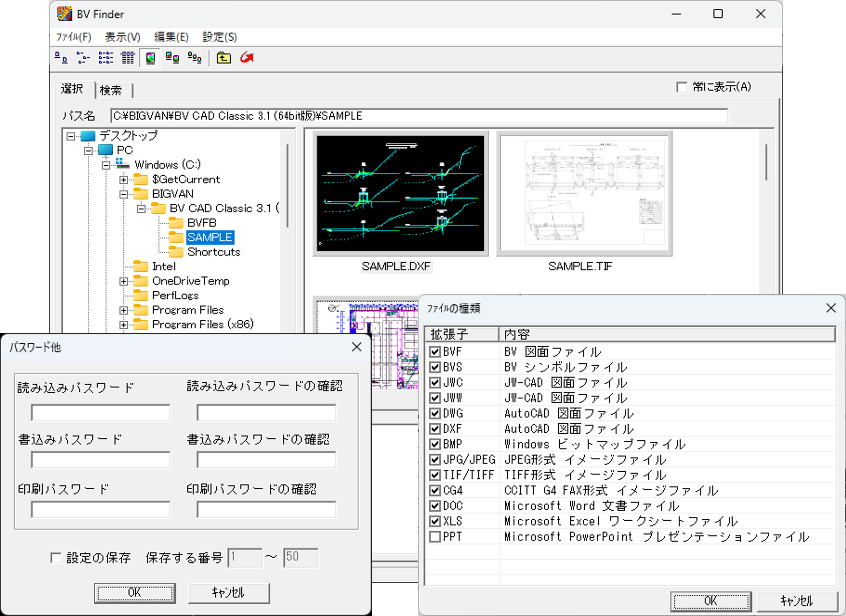Click the up-one-folder toolbar icon
This screenshot has height=616, width=846.
(x=224, y=58)
